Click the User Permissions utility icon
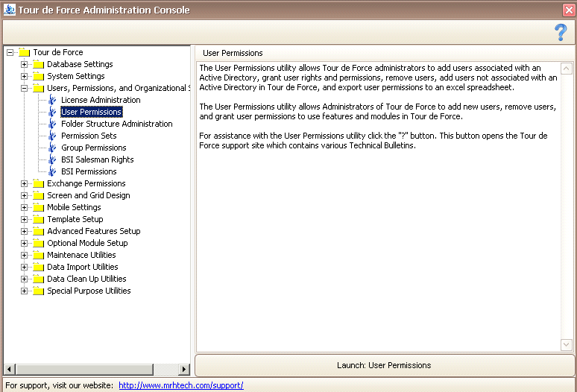 pyautogui.click(x=53, y=112)
